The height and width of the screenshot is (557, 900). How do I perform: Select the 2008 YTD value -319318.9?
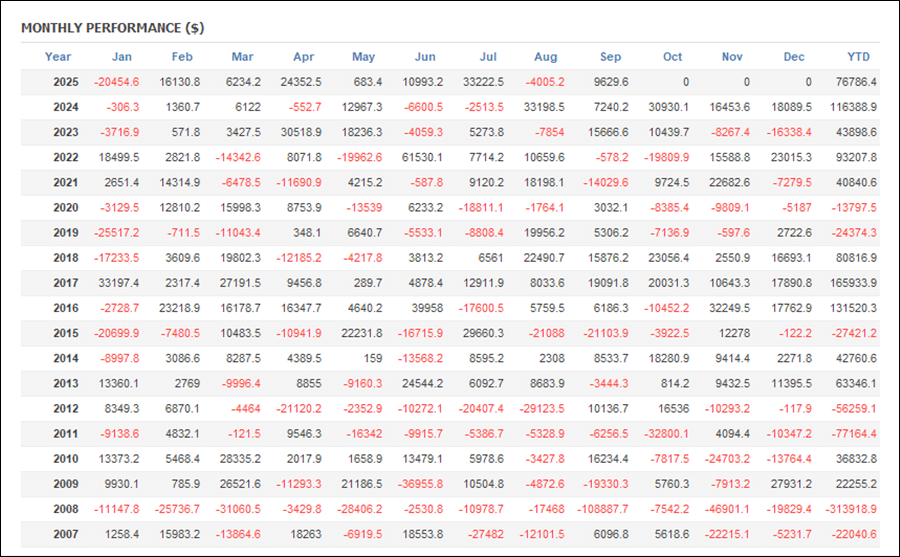851,509
